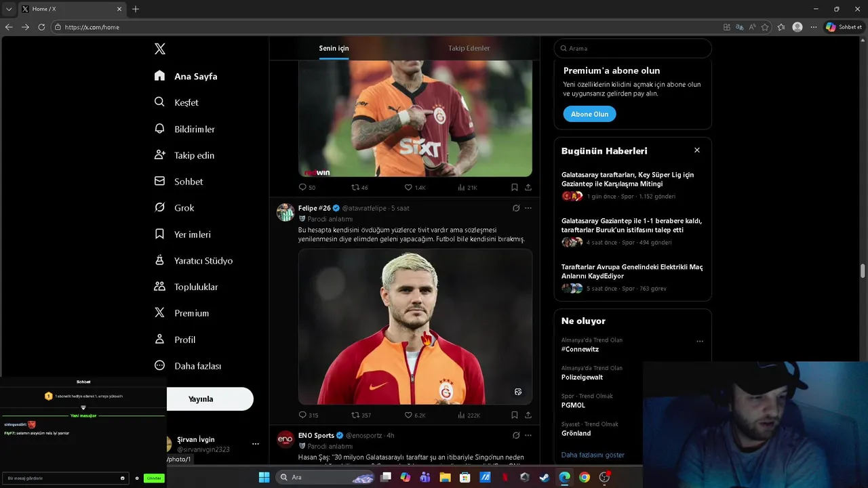The width and height of the screenshot is (868, 488).
Task: Open more options for #Connewitz trend
Action: 700,341
